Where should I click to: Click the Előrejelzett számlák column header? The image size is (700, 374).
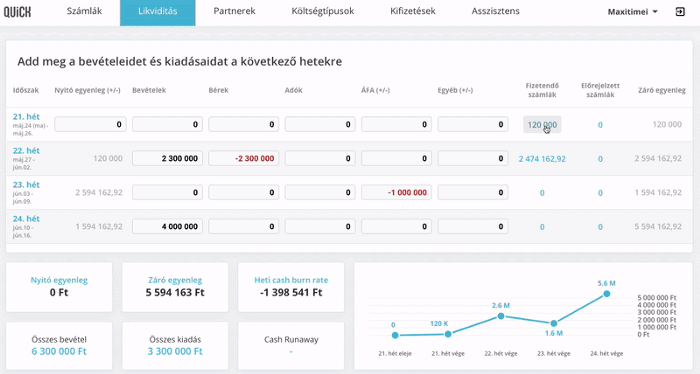point(600,90)
